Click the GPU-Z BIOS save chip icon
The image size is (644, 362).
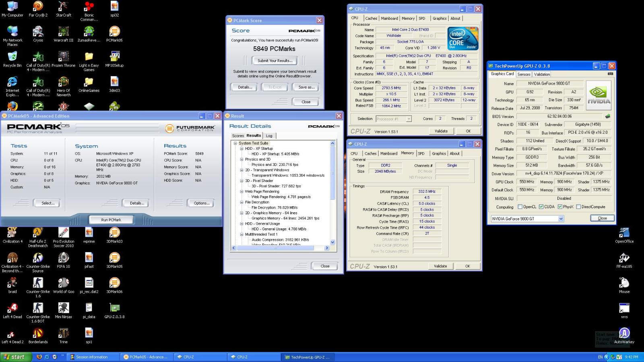pyautogui.click(x=608, y=116)
